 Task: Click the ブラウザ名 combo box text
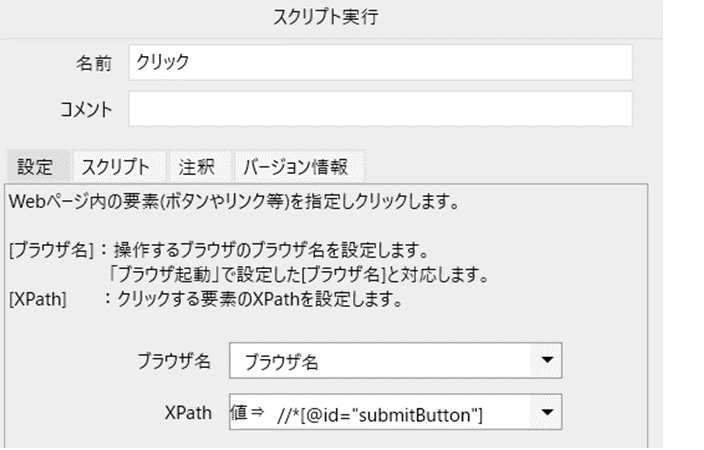pyautogui.click(x=282, y=362)
